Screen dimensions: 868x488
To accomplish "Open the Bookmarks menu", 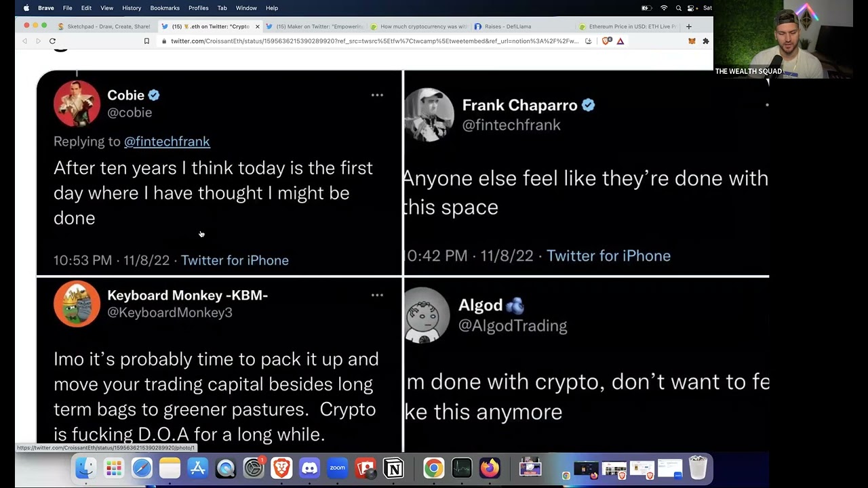I will coord(165,8).
